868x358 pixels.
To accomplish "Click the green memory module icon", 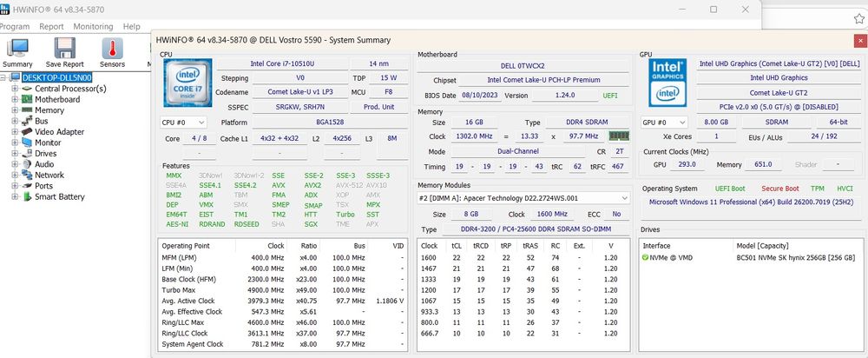I will (x=618, y=136).
